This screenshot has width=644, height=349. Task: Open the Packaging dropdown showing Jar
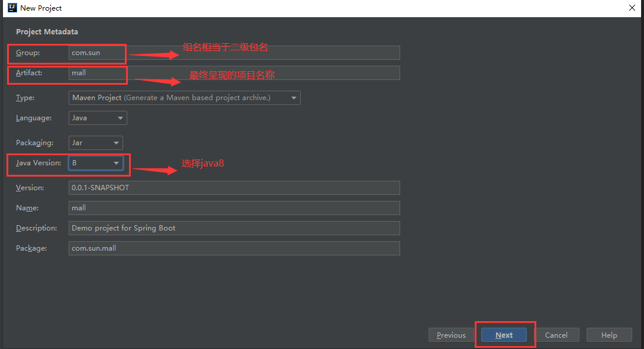click(96, 143)
